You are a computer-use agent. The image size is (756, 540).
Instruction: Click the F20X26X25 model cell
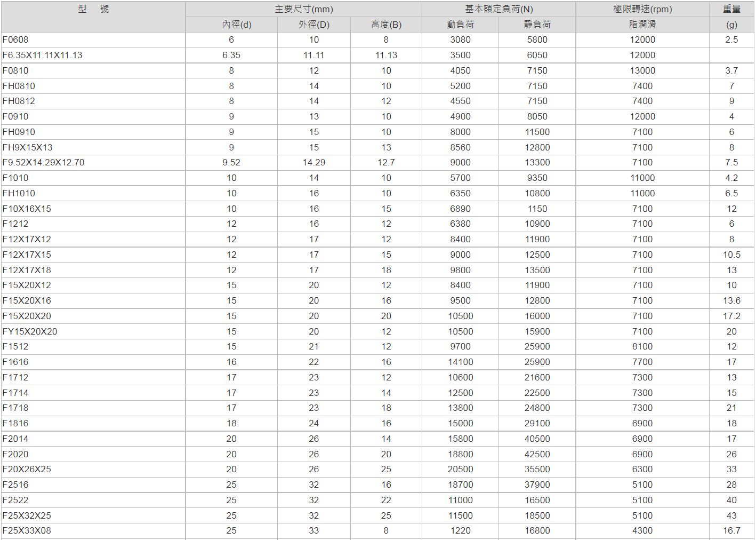coord(27,470)
